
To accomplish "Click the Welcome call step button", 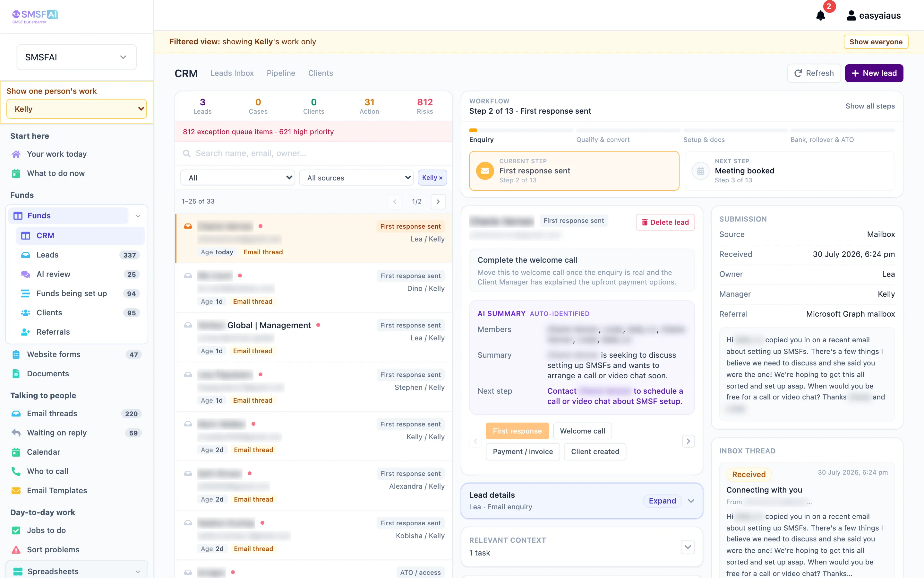I will [x=582, y=431].
